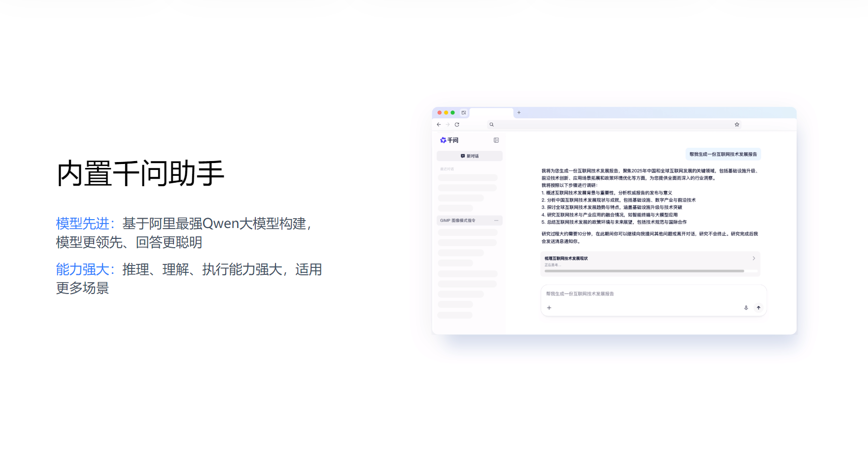Viewport: 868px width, 459px height.
Task: Click the search icon in address bar
Action: [491, 125]
